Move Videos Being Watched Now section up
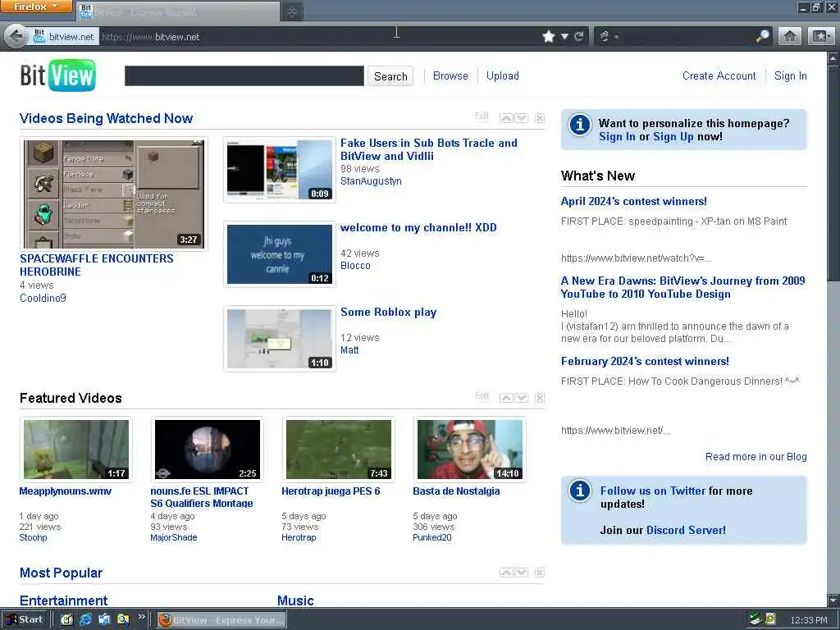The image size is (840, 630). [x=506, y=118]
